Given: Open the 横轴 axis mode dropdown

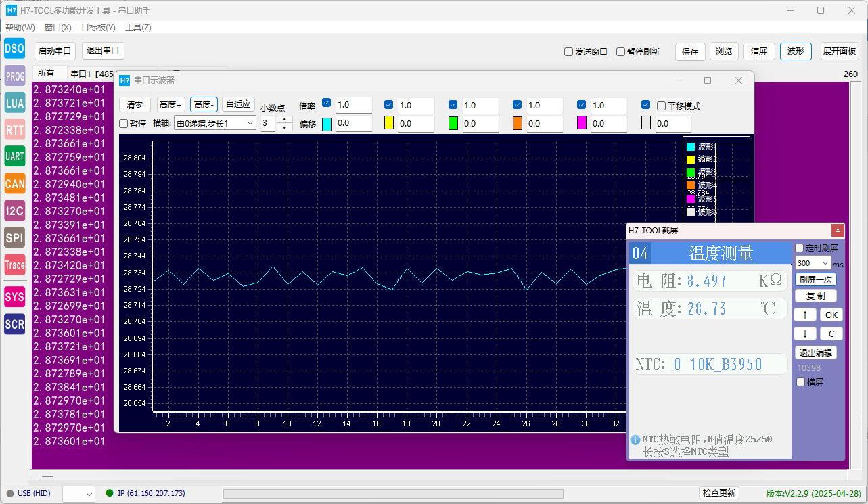Looking at the screenshot, I should click(x=215, y=123).
